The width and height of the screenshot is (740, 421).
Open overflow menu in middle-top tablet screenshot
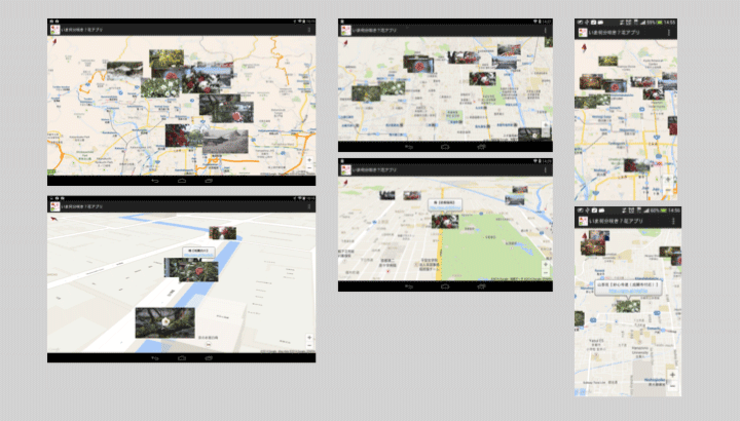546,30
